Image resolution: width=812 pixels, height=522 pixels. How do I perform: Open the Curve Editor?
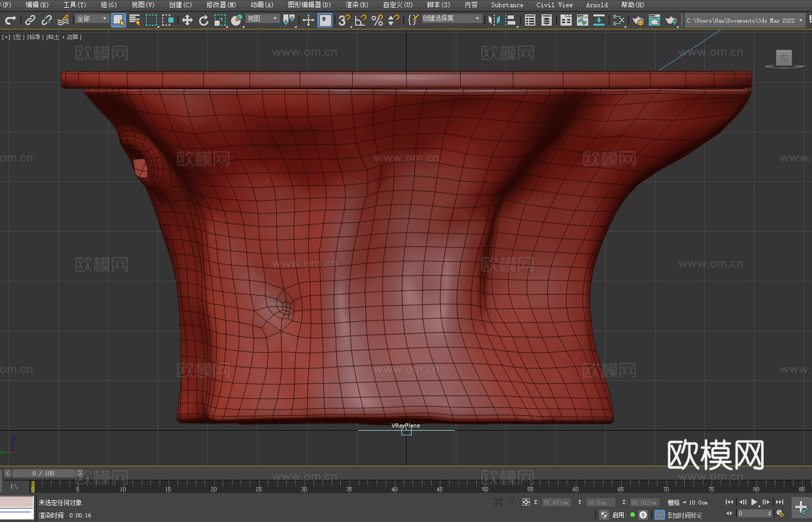click(583, 20)
